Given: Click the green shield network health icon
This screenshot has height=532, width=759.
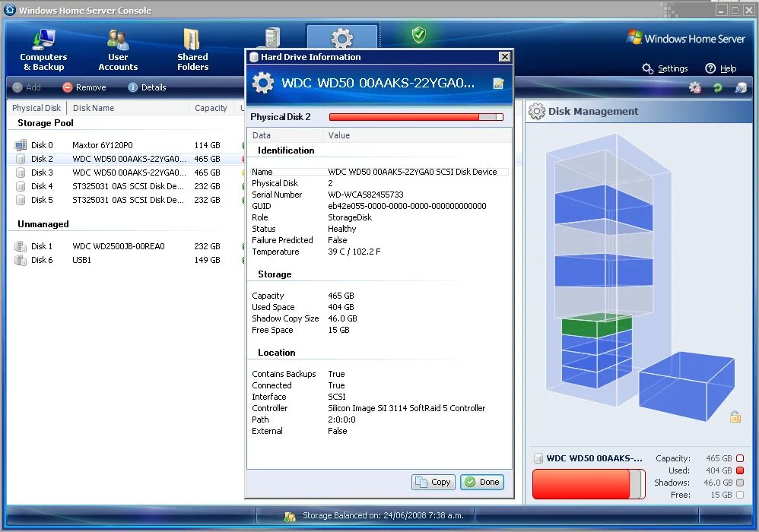Looking at the screenshot, I should pos(419,35).
